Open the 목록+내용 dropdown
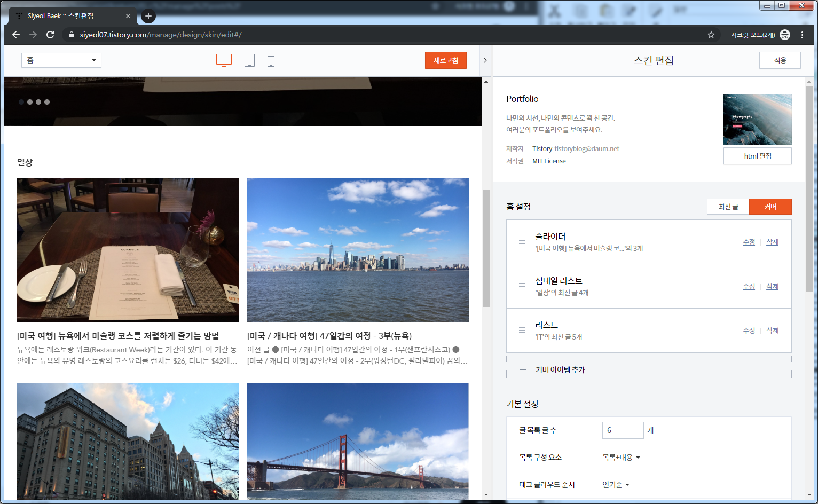This screenshot has width=818, height=504. pos(621,458)
